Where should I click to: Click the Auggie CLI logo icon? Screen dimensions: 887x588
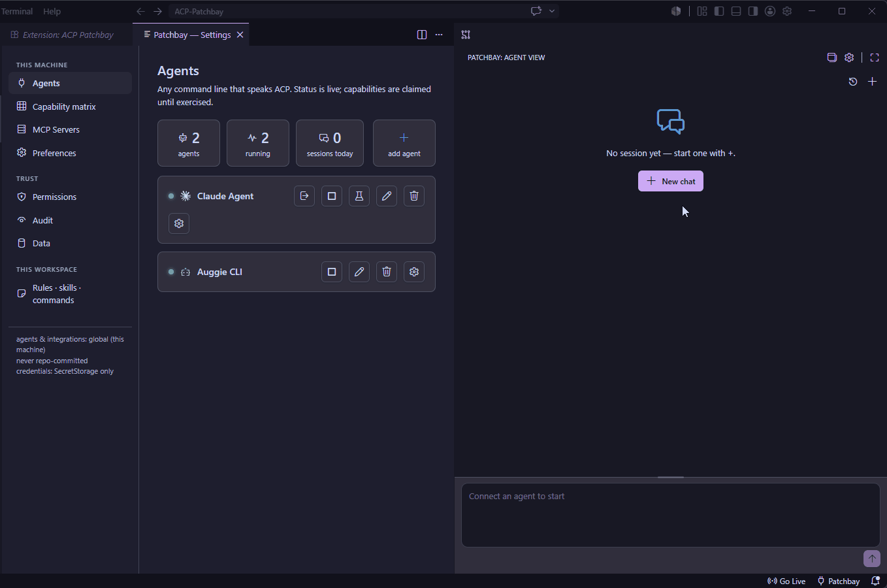click(185, 272)
